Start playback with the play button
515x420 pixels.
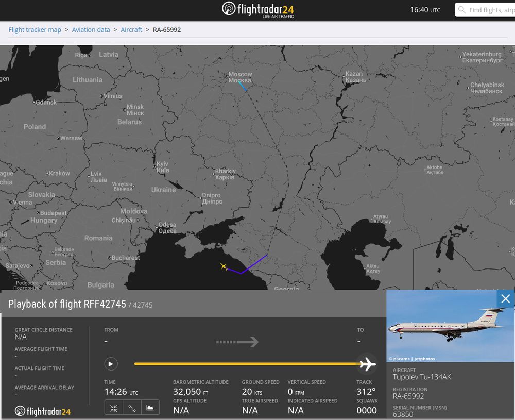111,364
